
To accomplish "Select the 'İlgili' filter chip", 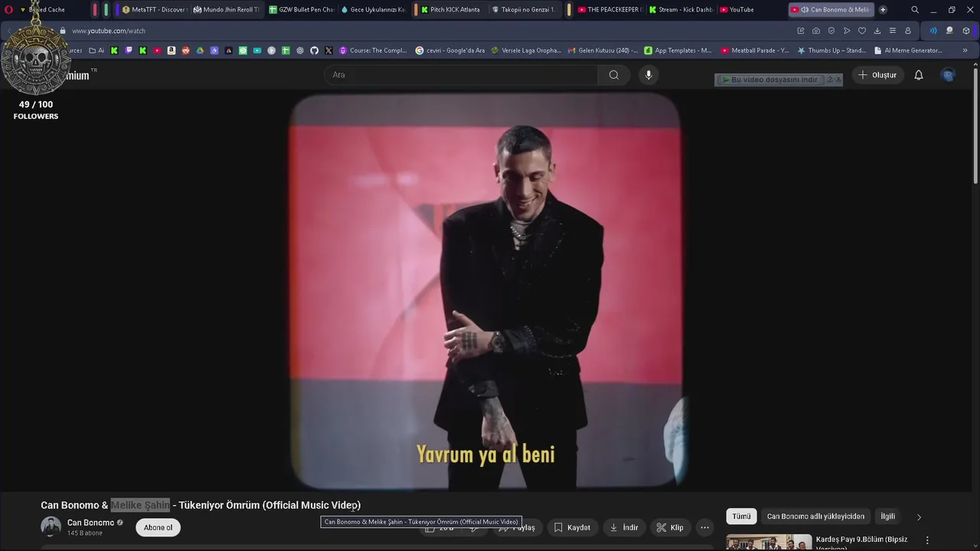I will pos(887,517).
